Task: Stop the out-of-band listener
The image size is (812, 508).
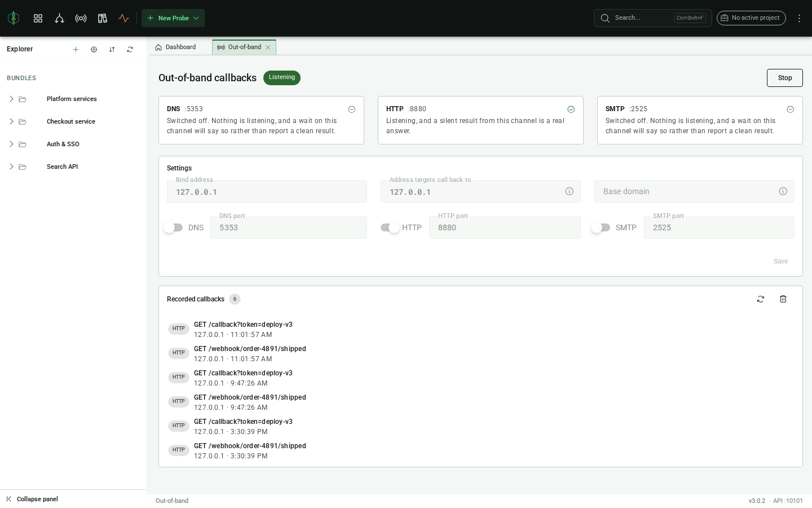Action: [784, 78]
